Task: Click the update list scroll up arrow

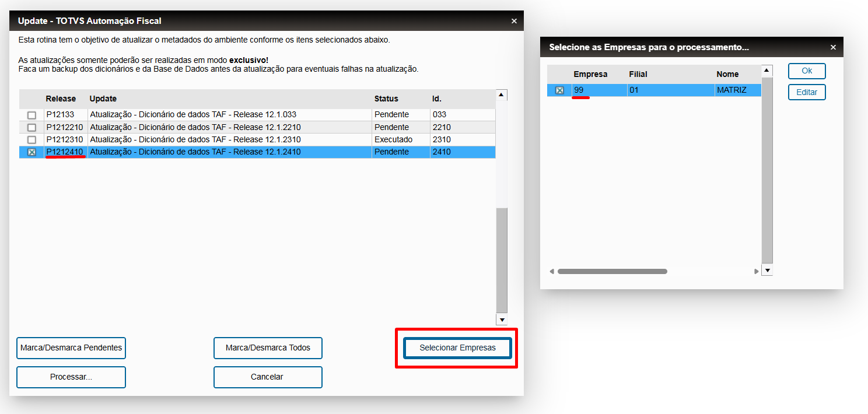Action: coord(502,95)
